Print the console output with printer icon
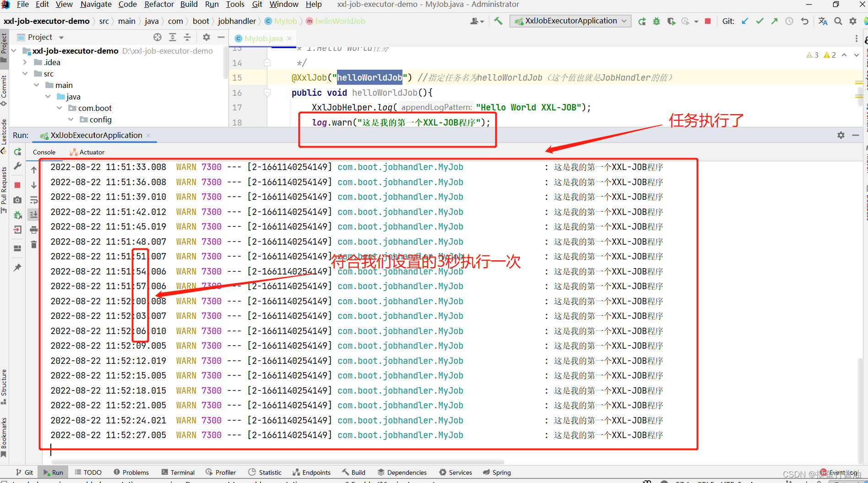The height and width of the screenshot is (483, 868). tap(34, 230)
